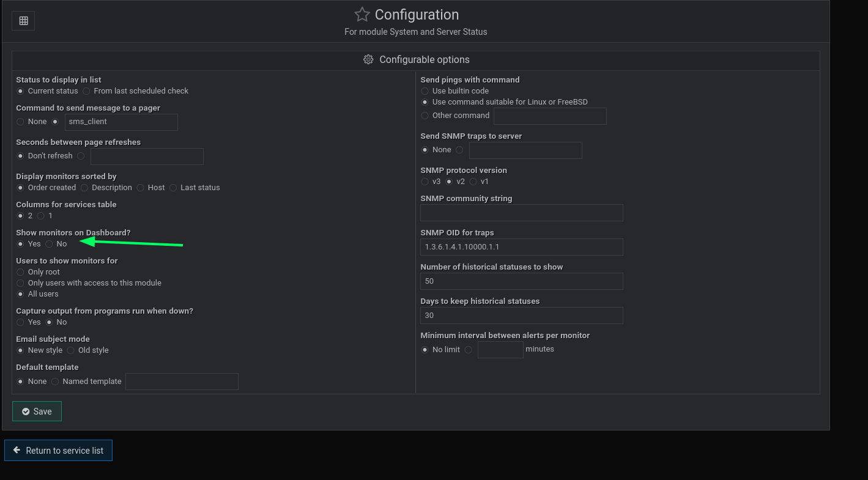Screen dimensions: 868x480
Task: Click the sms_client pager command field
Action: (x=121, y=122)
